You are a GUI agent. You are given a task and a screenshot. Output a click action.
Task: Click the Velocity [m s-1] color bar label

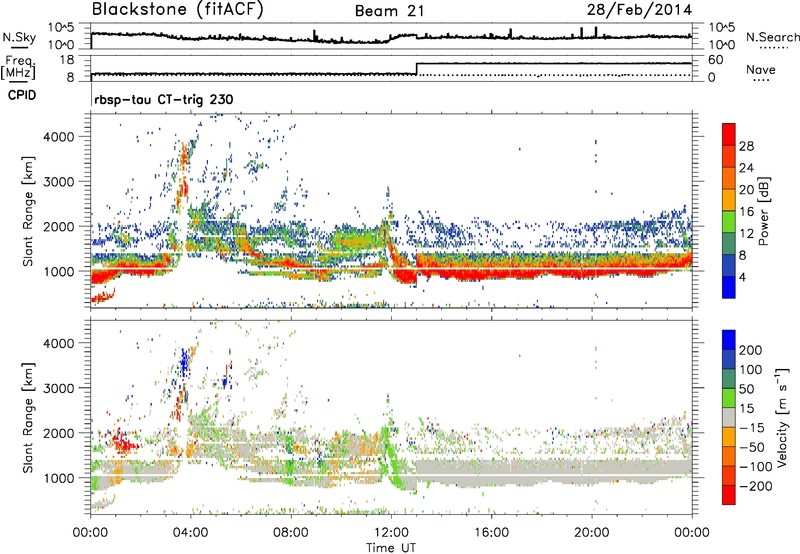782,417
